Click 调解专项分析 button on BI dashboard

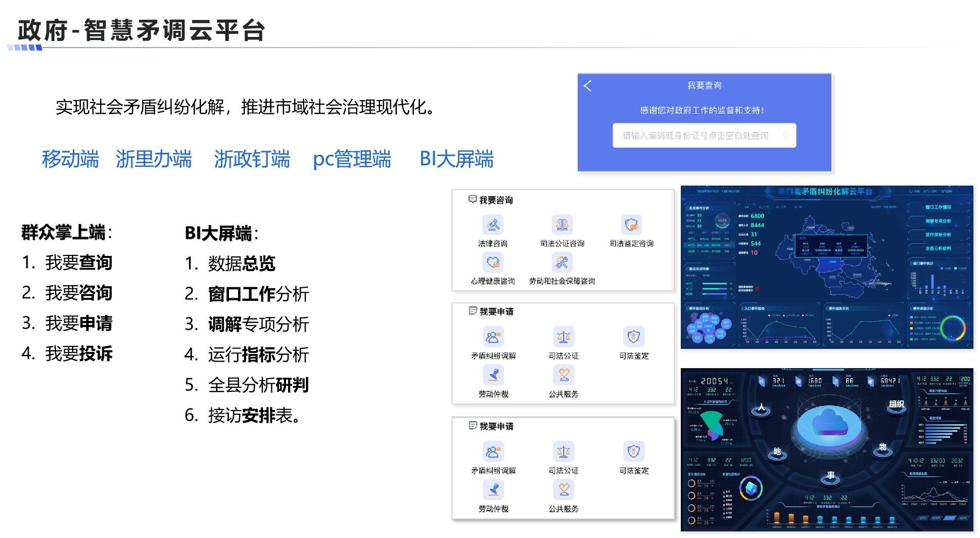pyautogui.click(x=938, y=221)
